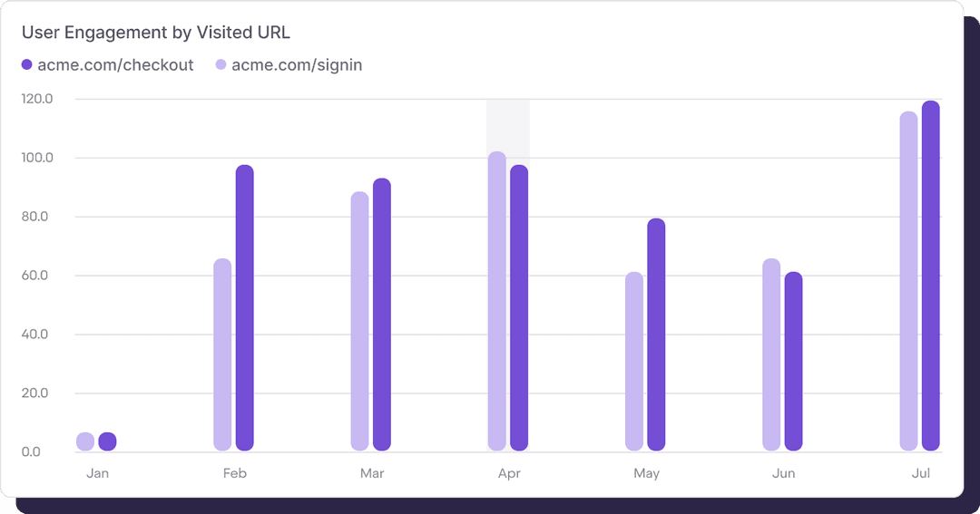Screen dimensions: 980x514
Task: Click the January checkout bar
Action: click(107, 441)
